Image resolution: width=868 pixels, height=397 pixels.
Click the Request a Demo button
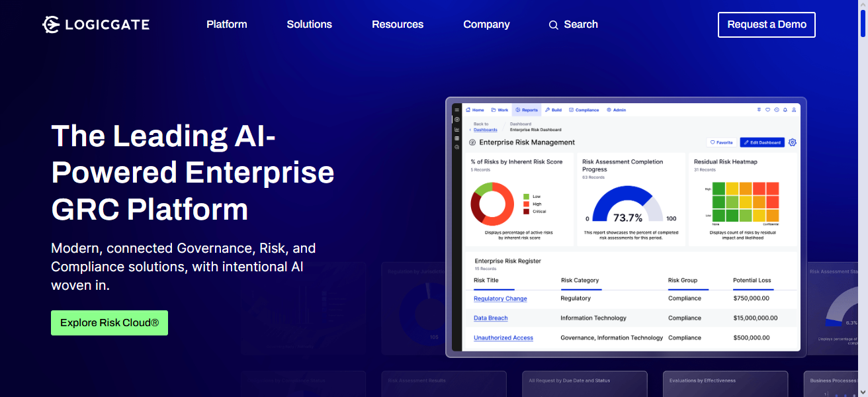point(766,24)
